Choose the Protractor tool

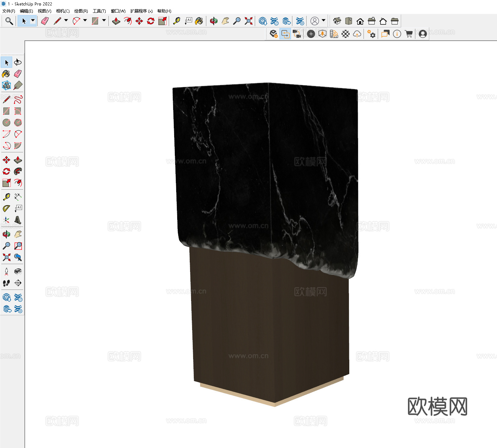click(6, 208)
